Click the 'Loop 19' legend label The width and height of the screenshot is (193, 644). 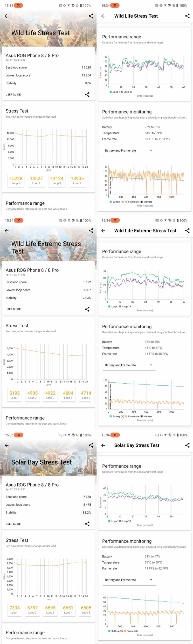click(127, 307)
